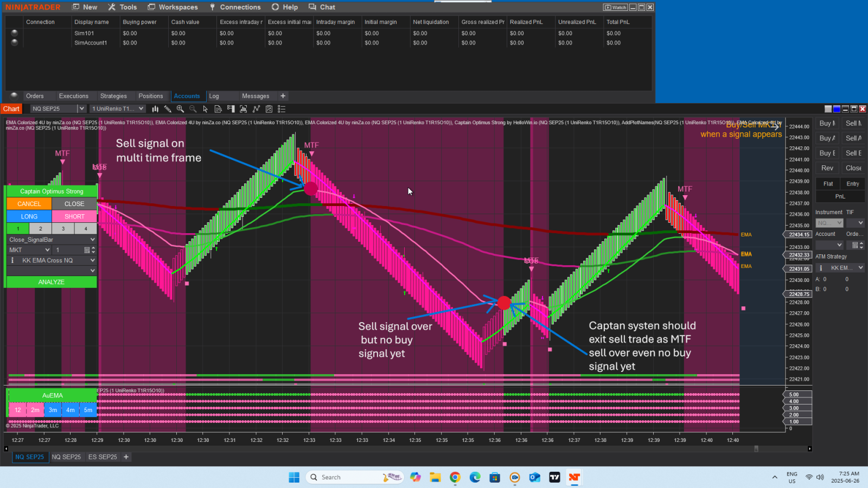The height and width of the screenshot is (488, 868).
Task: Click Captain panel ATM info icon beside KK EMA Cross NQ
Action: tap(12, 260)
